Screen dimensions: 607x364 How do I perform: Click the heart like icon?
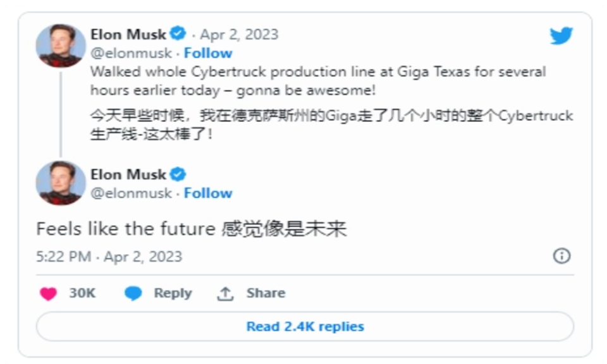click(48, 294)
